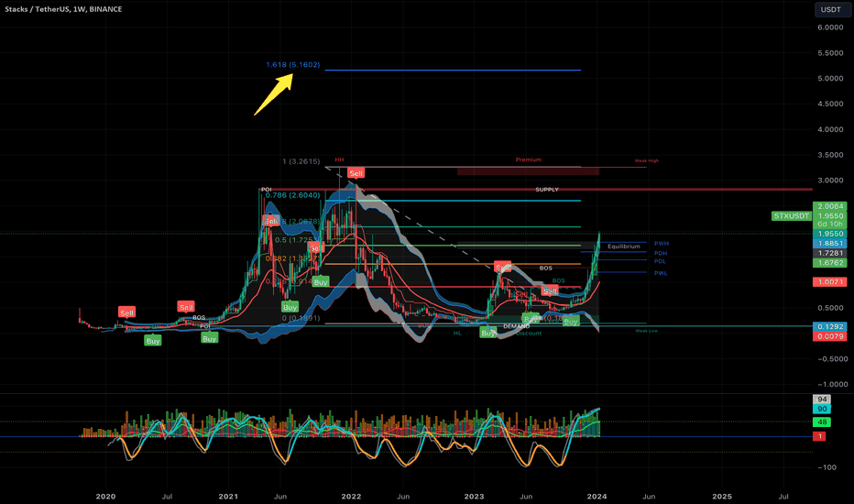
Task: Click the 2.0064 price tag
Action: [x=830, y=206]
